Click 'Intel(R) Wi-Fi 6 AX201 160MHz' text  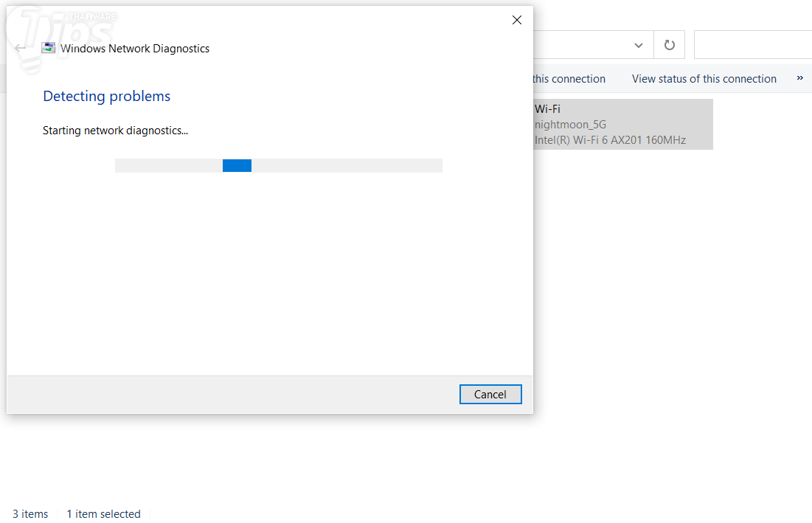(x=610, y=140)
